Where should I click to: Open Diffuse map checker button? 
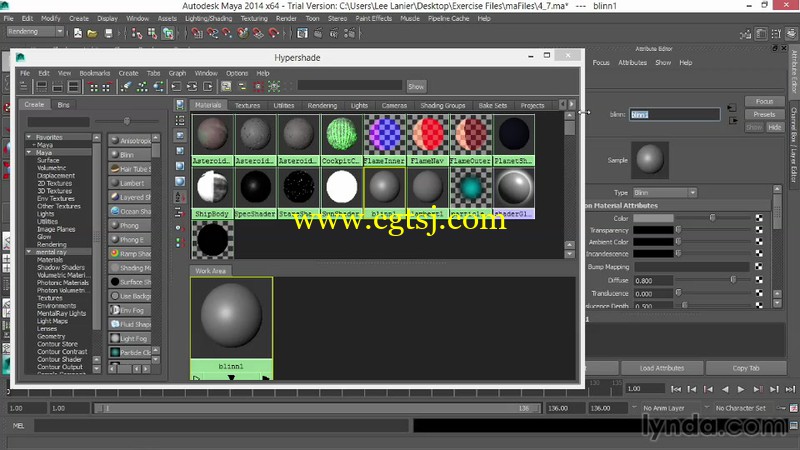[759, 280]
